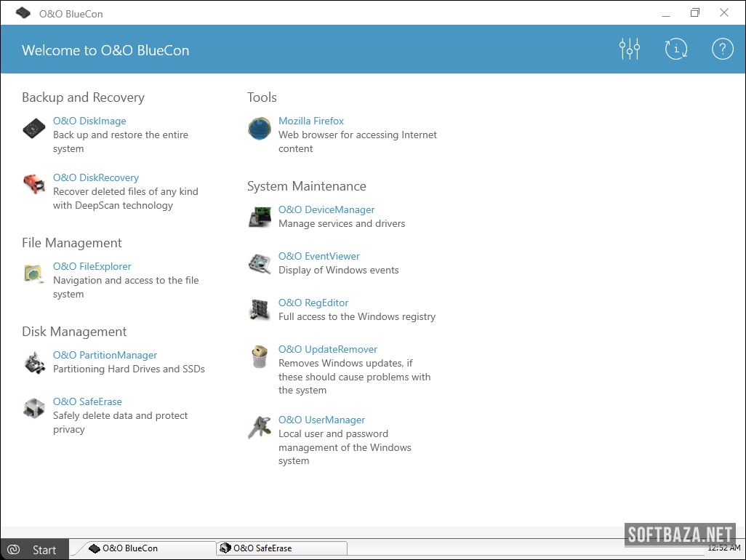Click the FileExplorer folder icon
Screen dimensions: 746x560
33,273
